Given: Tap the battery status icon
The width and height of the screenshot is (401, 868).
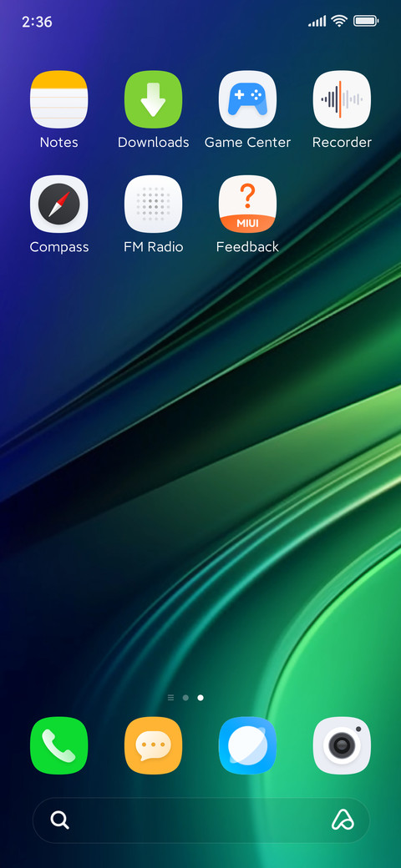Looking at the screenshot, I should tap(366, 21).
